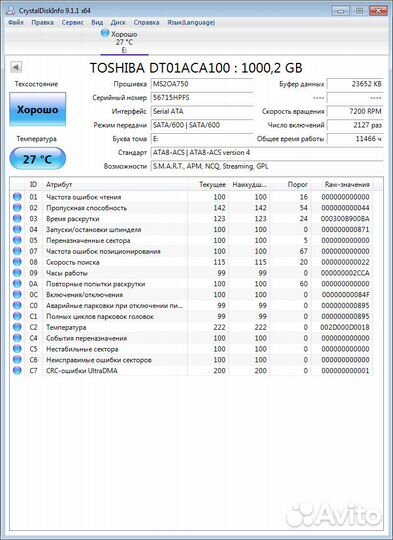
Task: Select the Включения/отключения row
Action: pyautogui.click(x=192, y=294)
